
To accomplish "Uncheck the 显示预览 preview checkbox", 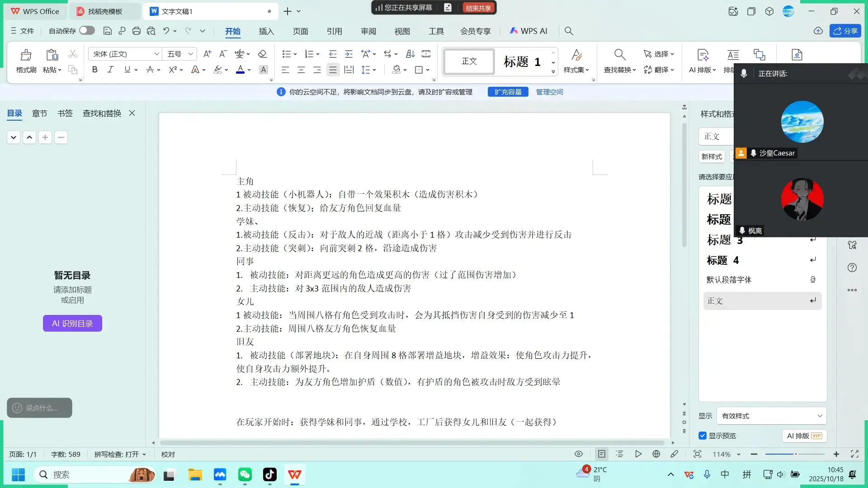I will (703, 436).
